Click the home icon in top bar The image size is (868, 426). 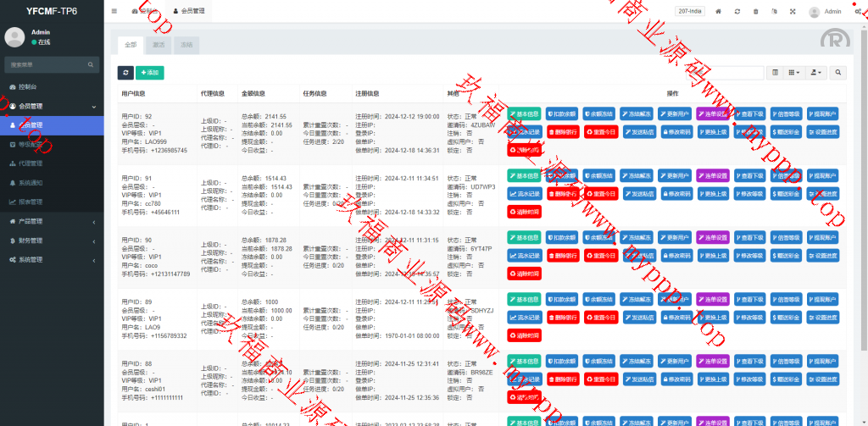(x=718, y=12)
